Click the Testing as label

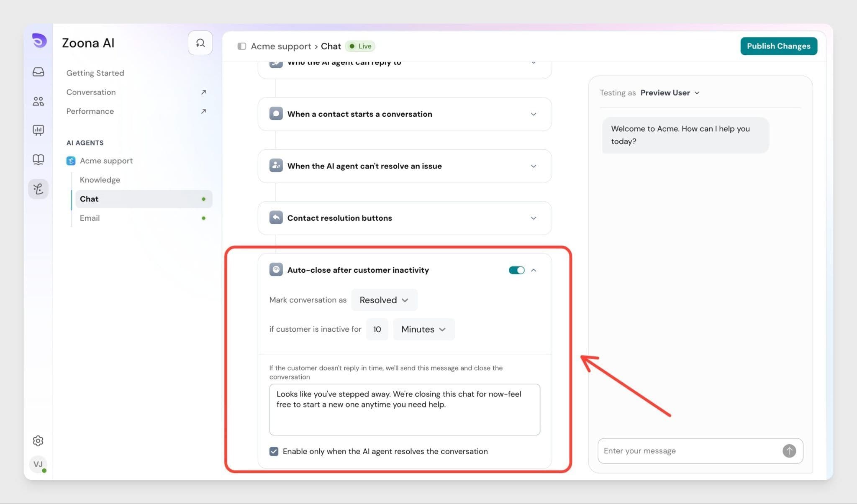(x=618, y=93)
